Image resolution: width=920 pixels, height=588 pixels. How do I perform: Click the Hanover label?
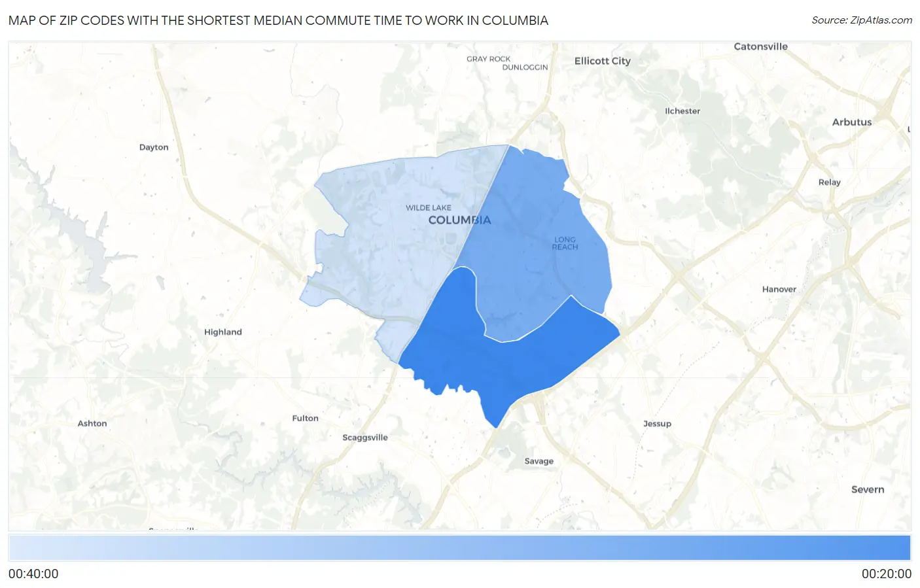[779, 289]
